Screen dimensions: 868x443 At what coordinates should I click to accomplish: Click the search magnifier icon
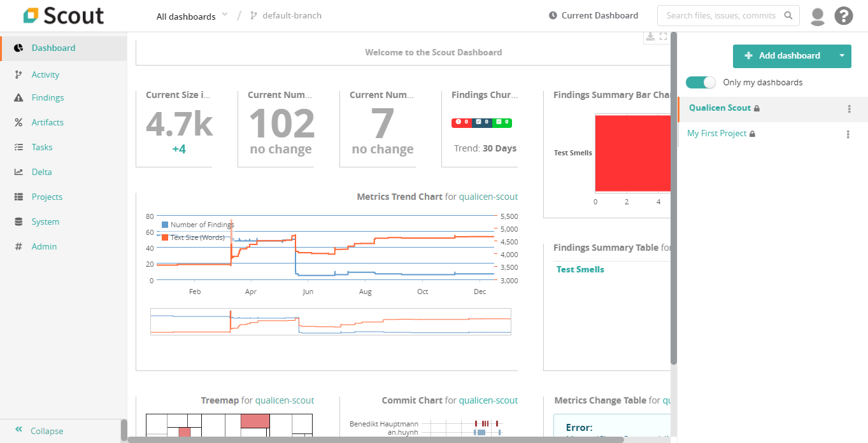pos(788,16)
